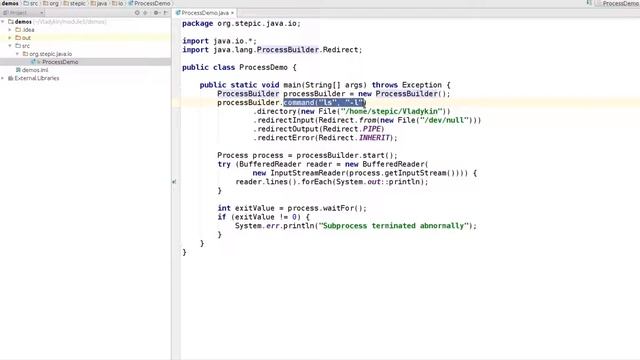The width and height of the screenshot is (640, 360).
Task: Click the org.stepic.java.io package icon
Action: click(x=25, y=54)
